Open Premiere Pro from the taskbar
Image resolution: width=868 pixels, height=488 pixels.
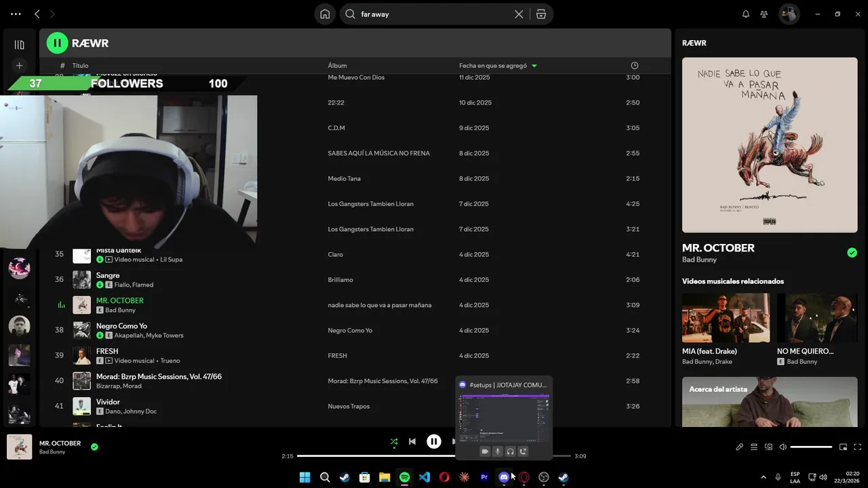484,477
